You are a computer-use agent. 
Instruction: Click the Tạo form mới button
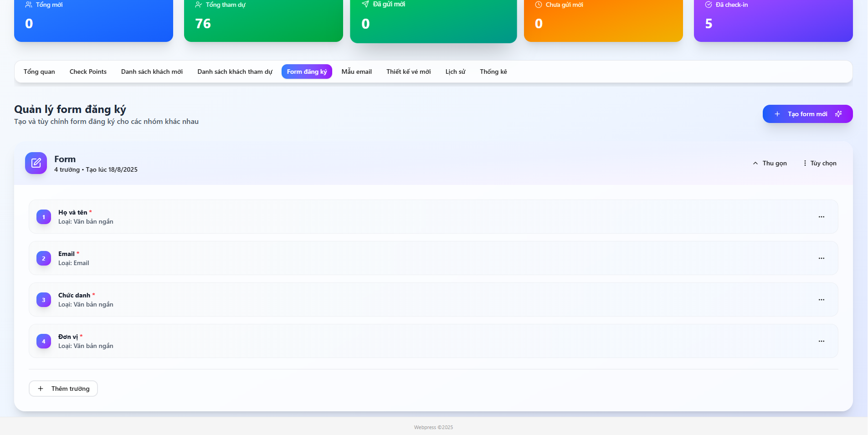point(807,114)
